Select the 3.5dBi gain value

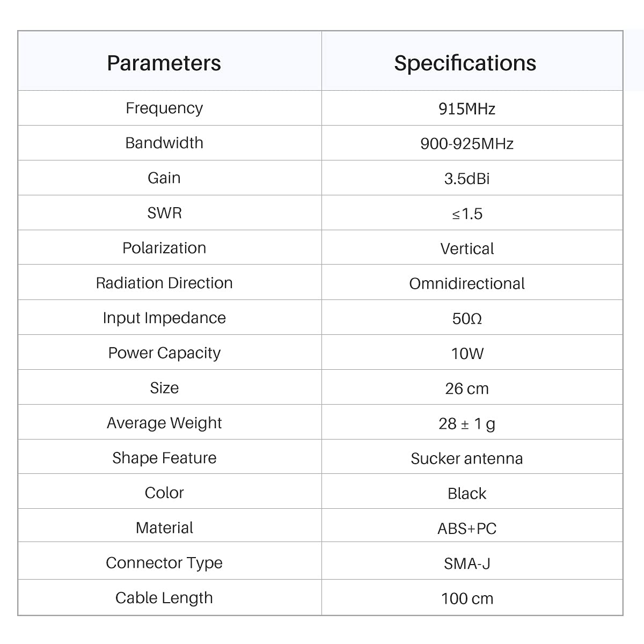467,179
